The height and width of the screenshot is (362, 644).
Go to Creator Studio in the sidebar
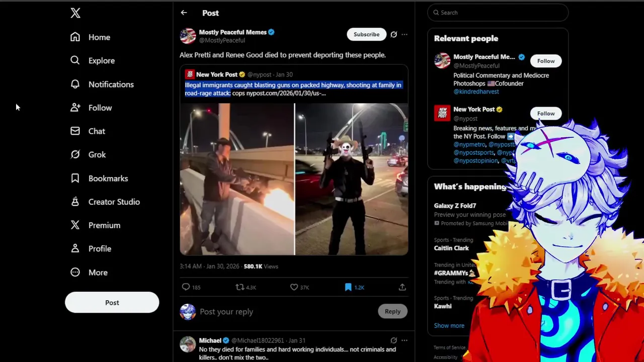tap(105, 202)
